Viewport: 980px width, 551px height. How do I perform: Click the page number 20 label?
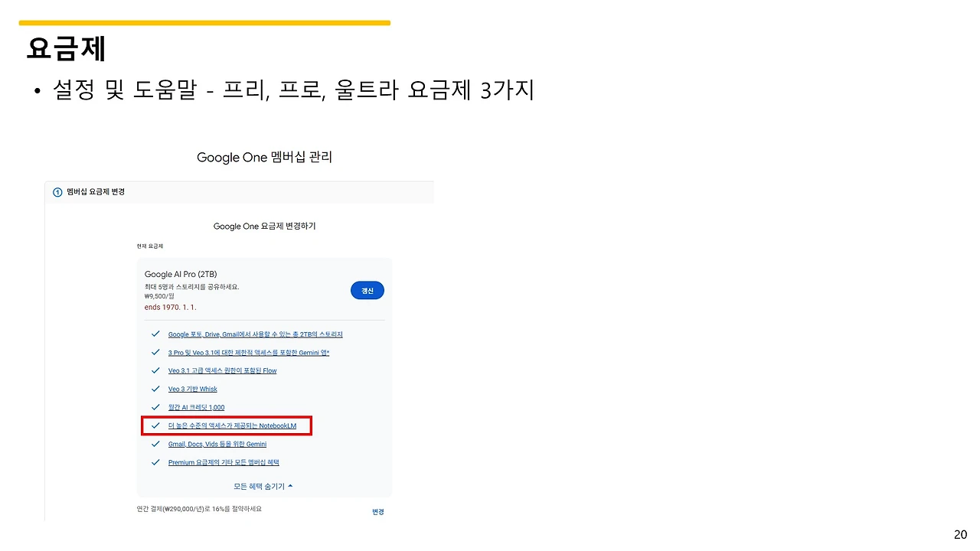961,533
